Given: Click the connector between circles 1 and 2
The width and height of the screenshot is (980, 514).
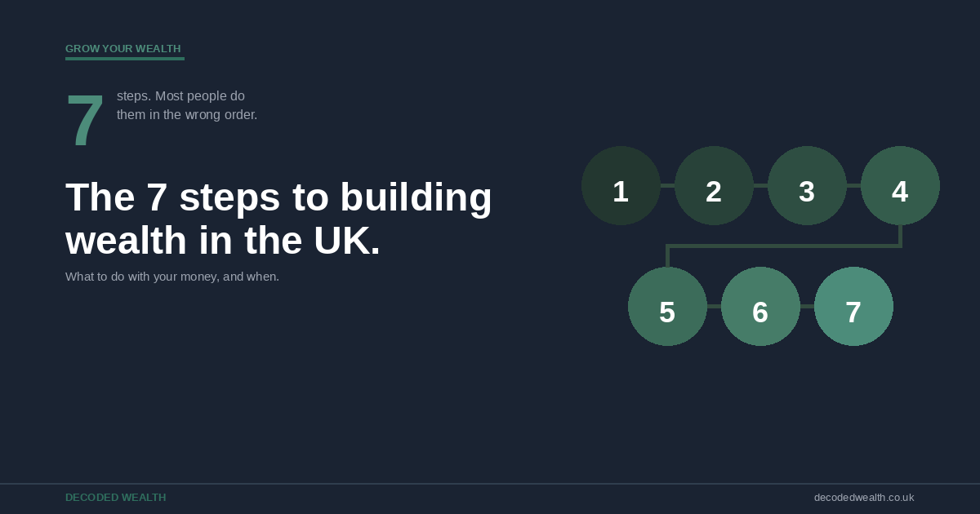Looking at the screenshot, I should 667,186.
